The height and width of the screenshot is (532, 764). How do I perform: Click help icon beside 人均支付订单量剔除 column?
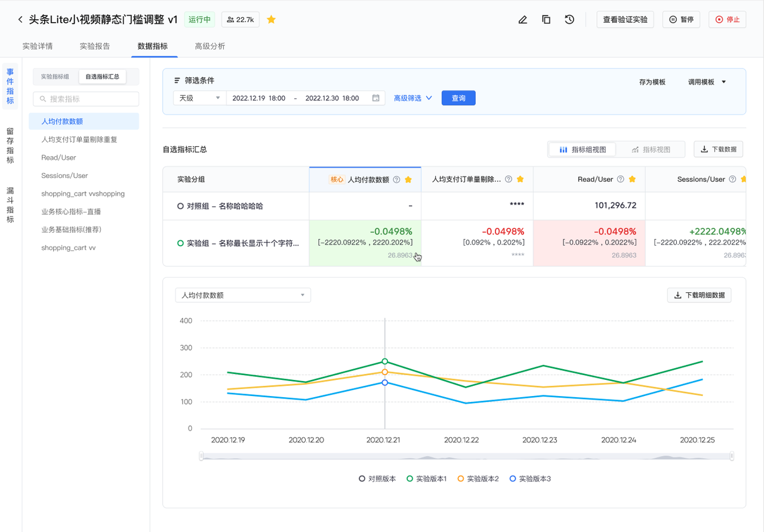coord(509,180)
